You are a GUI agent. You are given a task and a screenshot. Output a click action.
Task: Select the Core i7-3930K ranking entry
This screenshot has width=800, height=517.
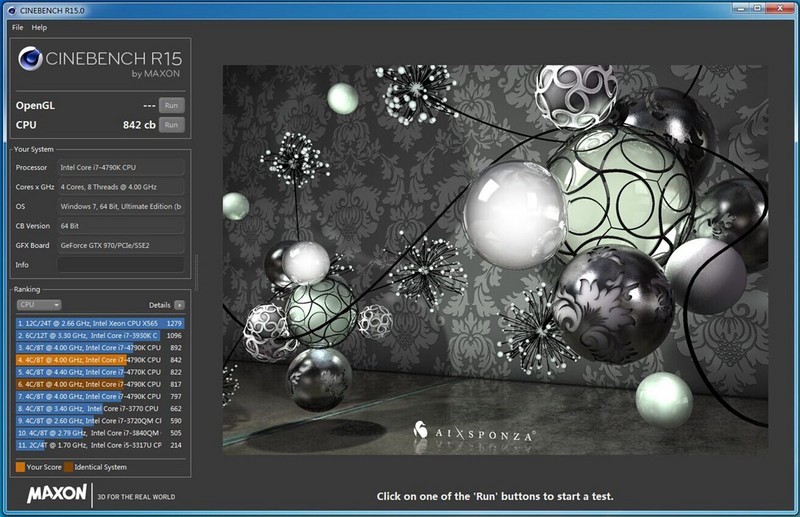coord(98,335)
